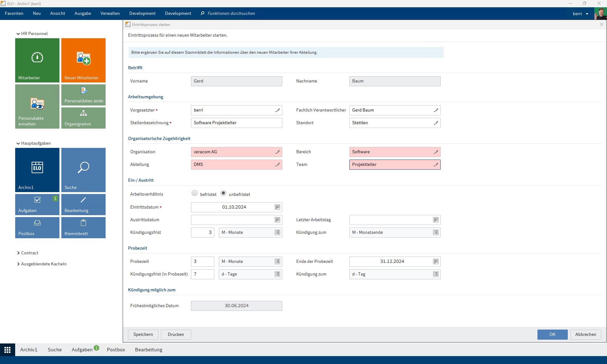Viewport: 607px width, 364px height.
Task: Click the berri user avatar picture
Action: point(600,14)
